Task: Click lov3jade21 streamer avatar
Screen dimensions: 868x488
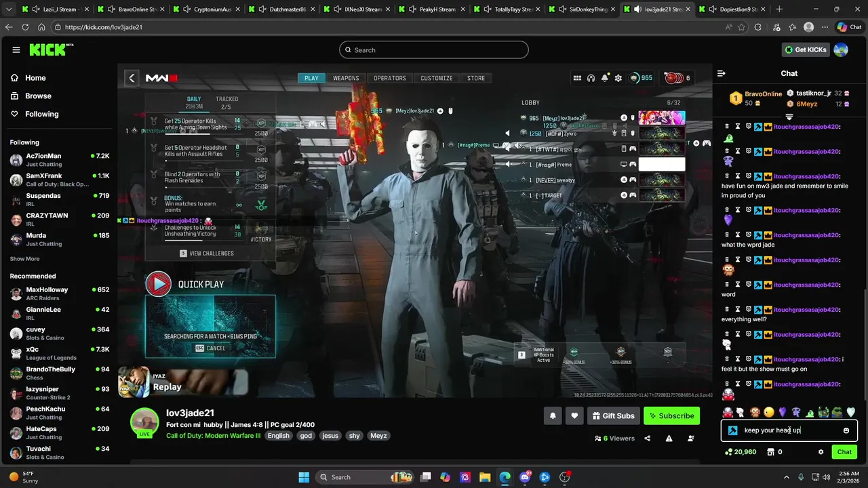Action: tap(144, 422)
